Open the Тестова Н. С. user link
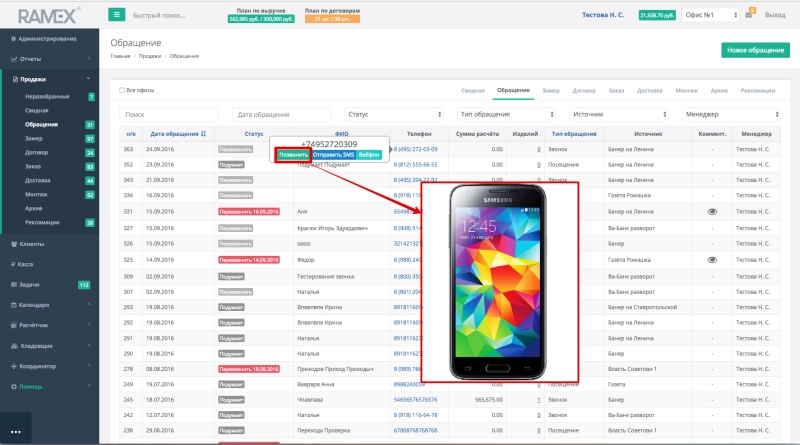 (603, 15)
